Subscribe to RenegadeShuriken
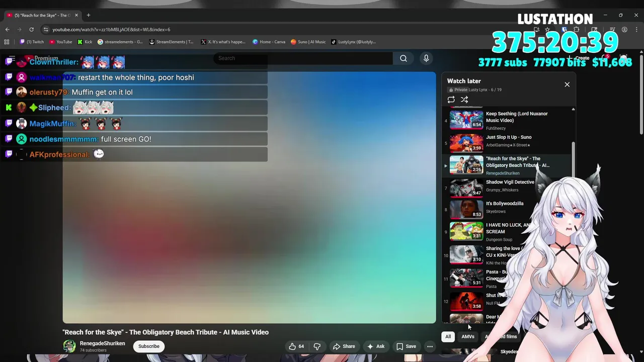644x362 pixels. click(x=149, y=346)
